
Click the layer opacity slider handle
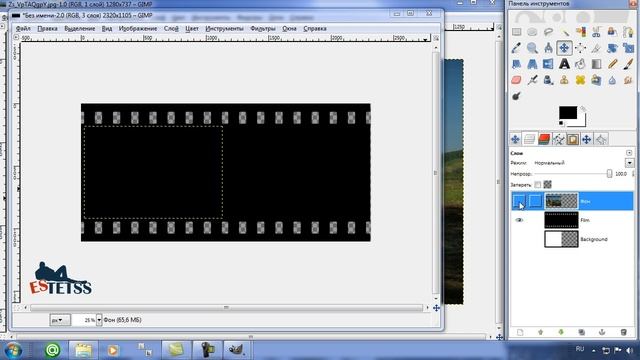(609, 174)
